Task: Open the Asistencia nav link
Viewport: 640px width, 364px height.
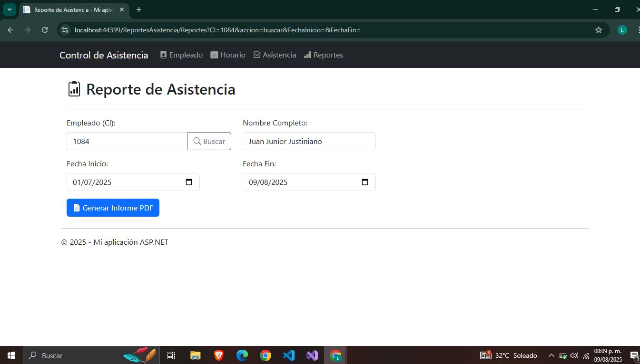Action: [275, 55]
